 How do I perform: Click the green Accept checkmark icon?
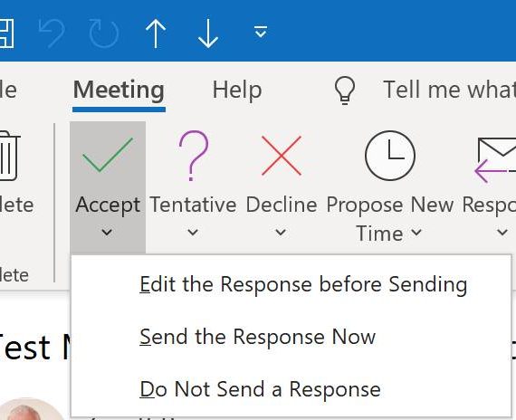[x=108, y=155]
